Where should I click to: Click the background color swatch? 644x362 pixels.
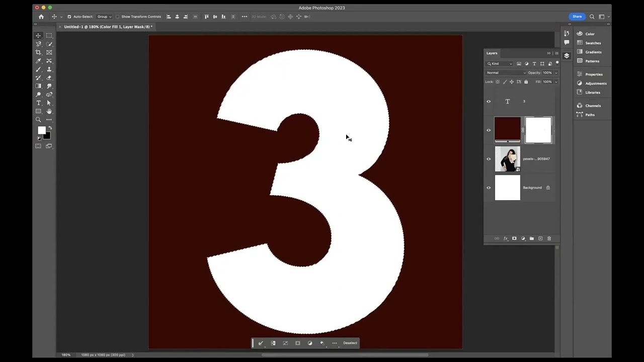pyautogui.click(x=47, y=136)
